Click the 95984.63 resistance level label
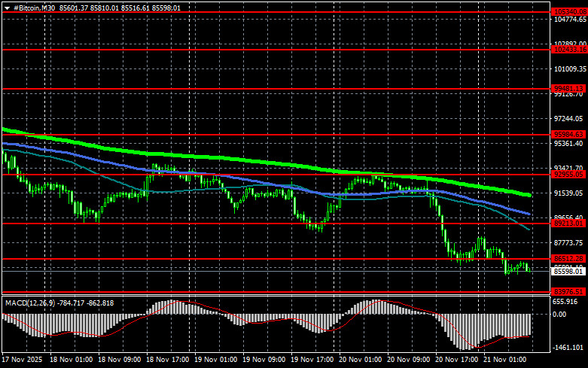Image resolution: width=588 pixels, height=368 pixels. [x=568, y=135]
